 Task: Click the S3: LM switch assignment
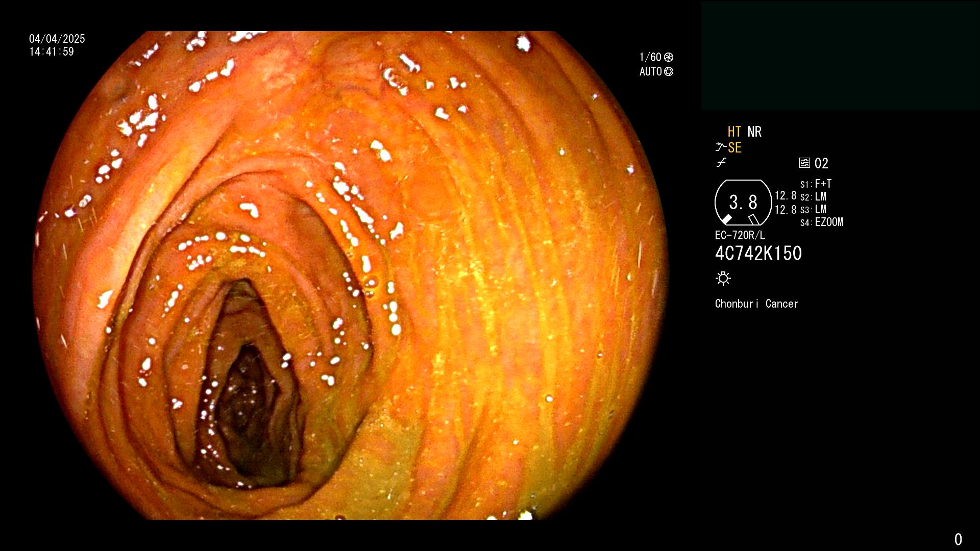coord(814,209)
